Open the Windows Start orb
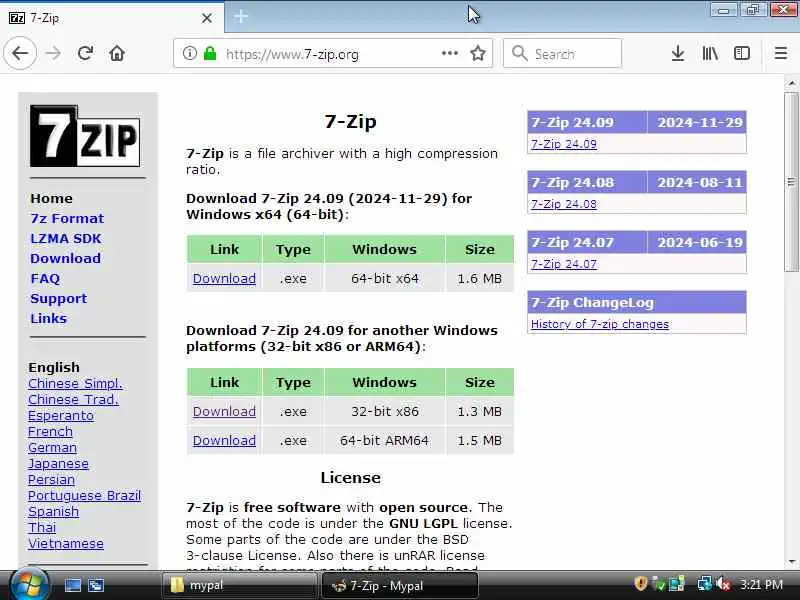 point(29,585)
